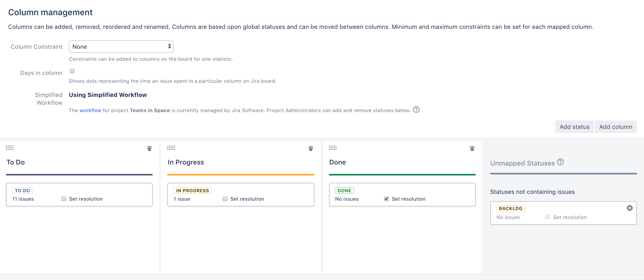Enable the Days in column checkbox
The height and width of the screenshot is (280, 644).
click(x=72, y=71)
